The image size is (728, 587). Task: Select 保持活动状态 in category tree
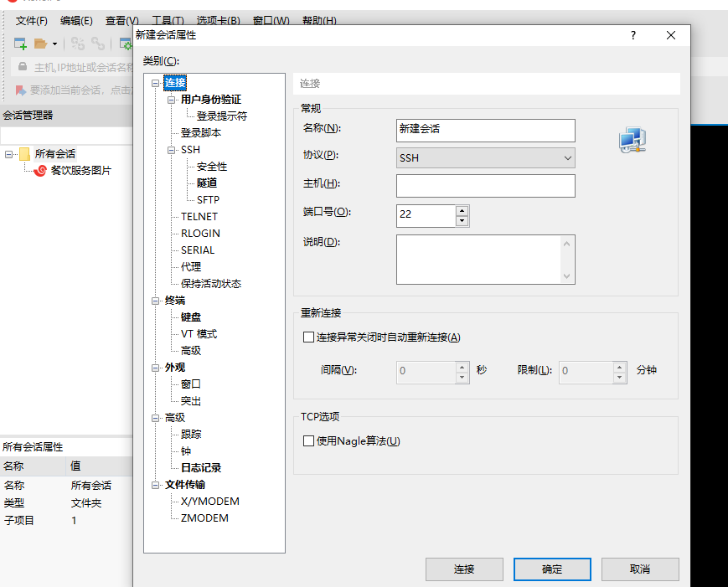(x=211, y=284)
